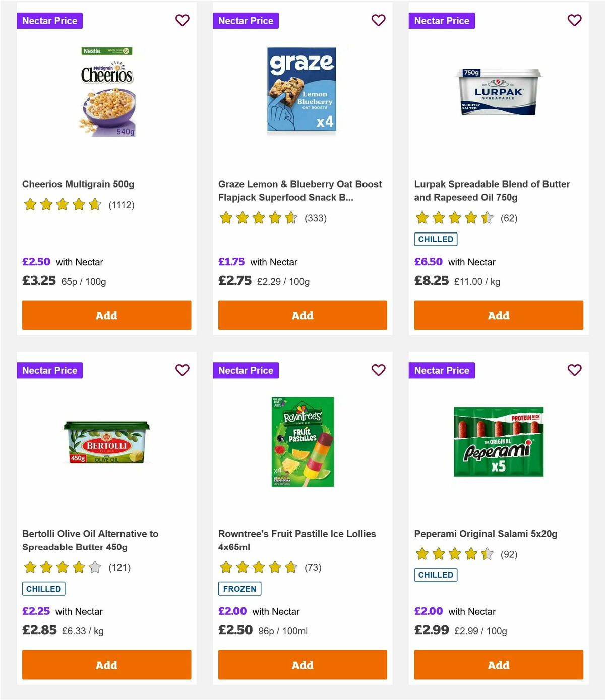Screen dimensions: 605x700
Task: Toggle the favourite heart on Cheerios Multigrain
Action: point(182,20)
